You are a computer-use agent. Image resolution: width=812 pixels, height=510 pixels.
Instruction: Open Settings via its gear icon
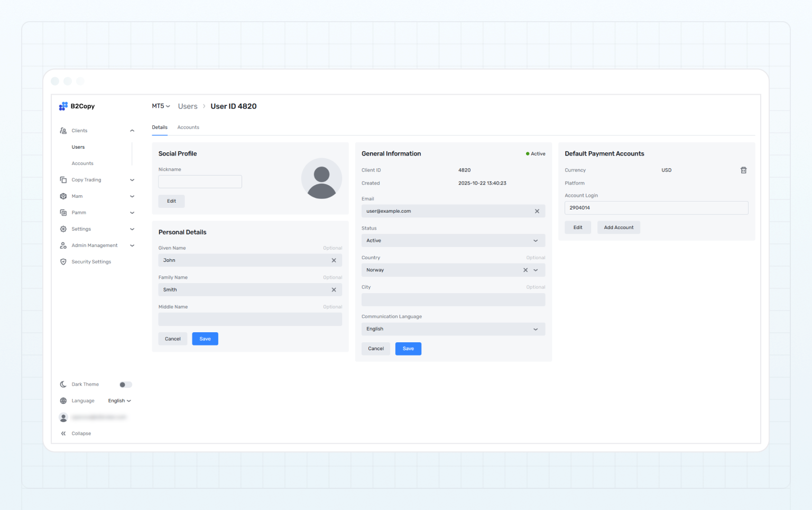coord(63,229)
